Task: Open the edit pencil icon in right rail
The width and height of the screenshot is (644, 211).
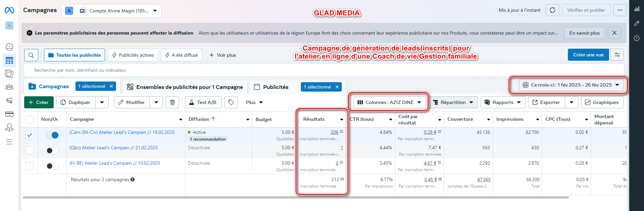Action: point(637,23)
